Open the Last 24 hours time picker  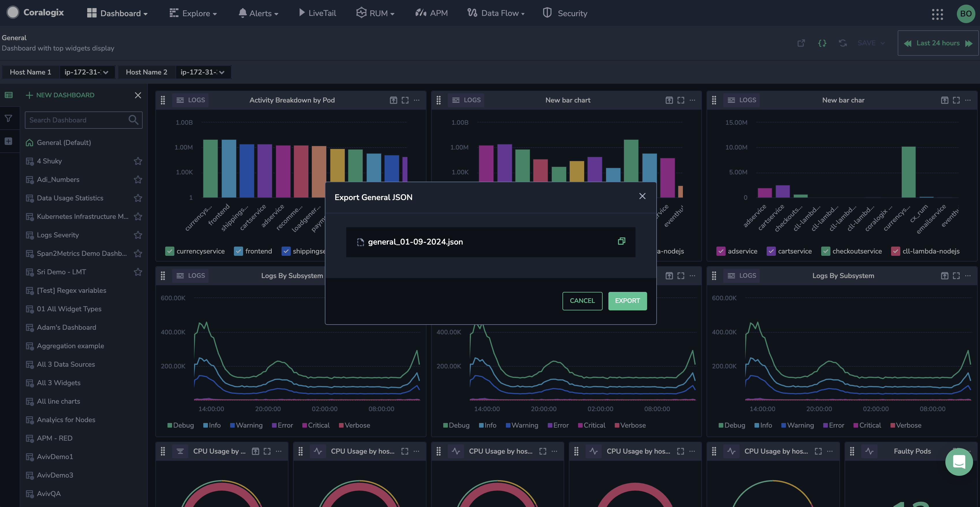point(938,43)
